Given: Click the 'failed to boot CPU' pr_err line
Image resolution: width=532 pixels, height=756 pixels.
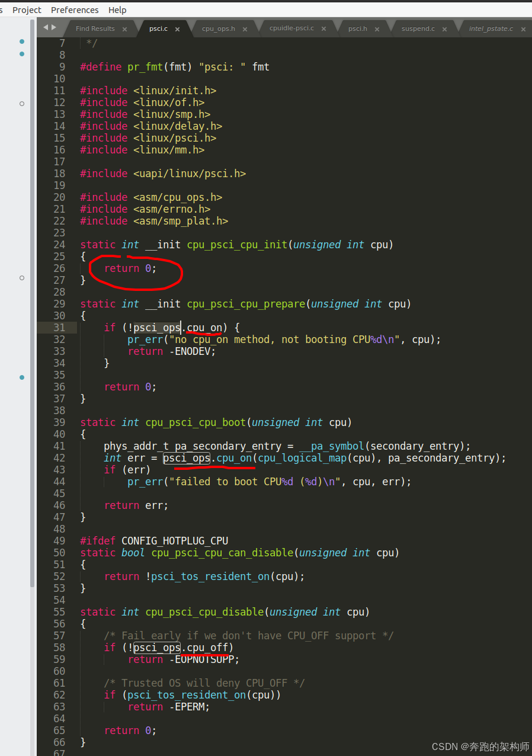Looking at the screenshot, I should 270,482.
